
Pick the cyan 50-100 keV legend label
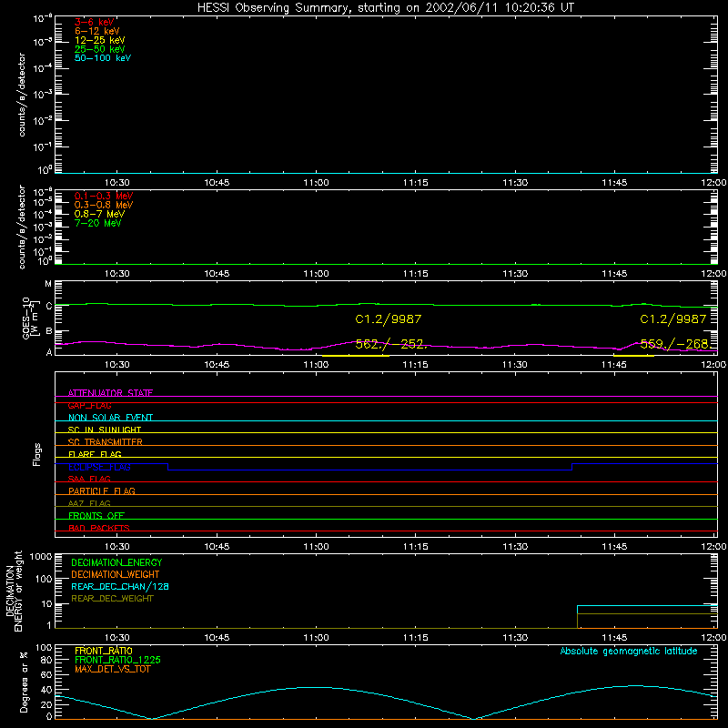pyautogui.click(x=103, y=58)
